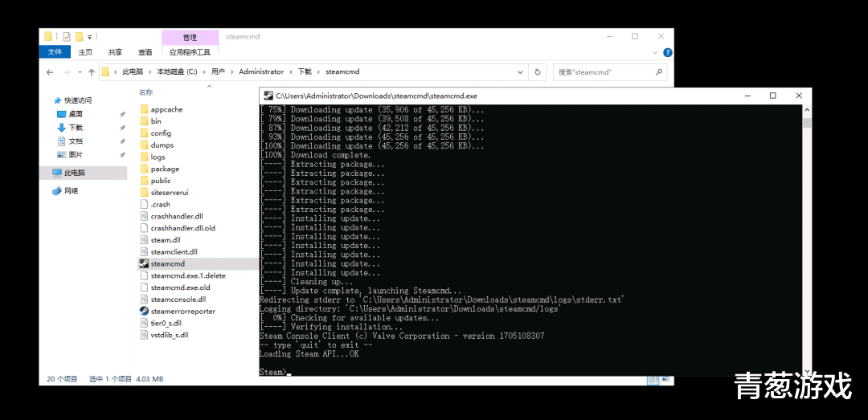Open Explorer help with the blue question icon
Screen dimensions: 868x420
click(668, 52)
